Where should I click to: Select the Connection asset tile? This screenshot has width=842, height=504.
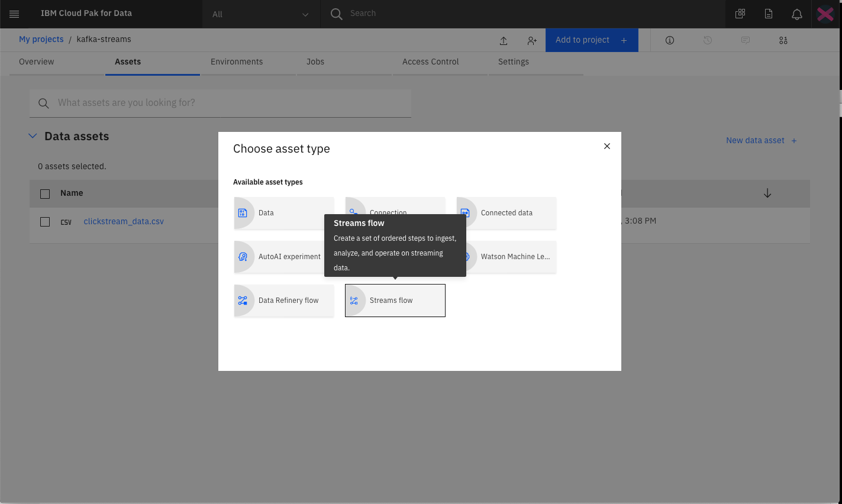[x=395, y=206]
